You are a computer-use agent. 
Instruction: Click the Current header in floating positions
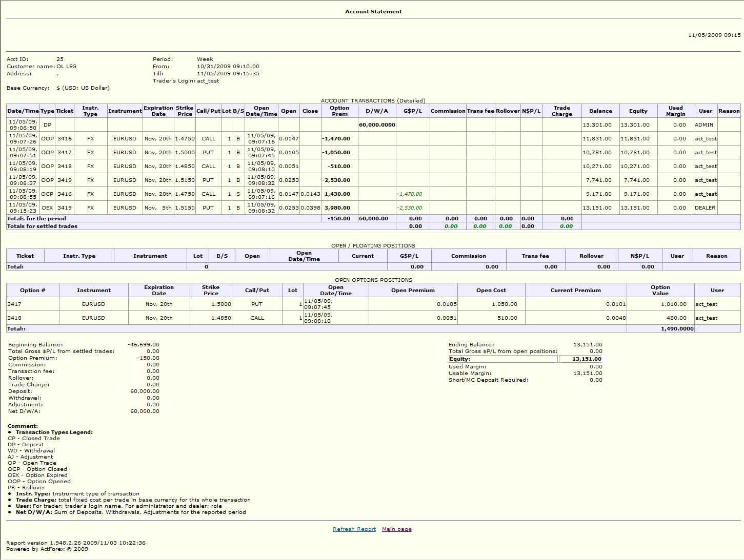[x=363, y=256]
